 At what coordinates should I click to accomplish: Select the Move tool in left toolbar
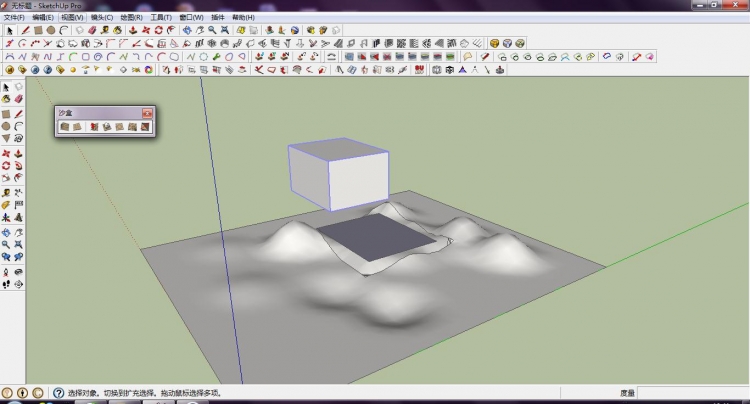click(6, 153)
